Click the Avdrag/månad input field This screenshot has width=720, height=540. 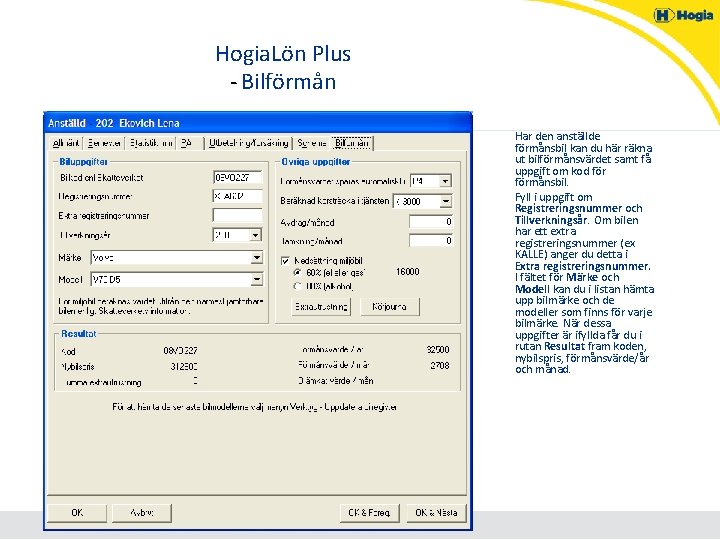(431, 222)
